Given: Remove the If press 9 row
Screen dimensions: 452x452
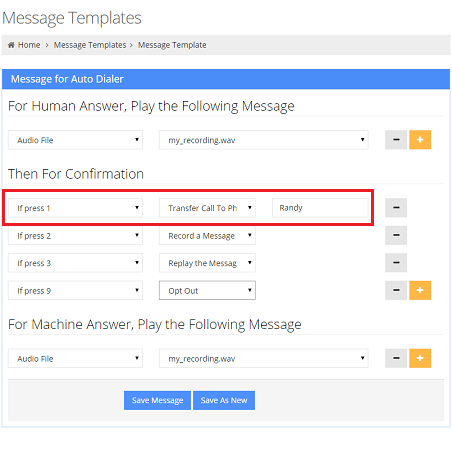Looking at the screenshot, I should [396, 290].
